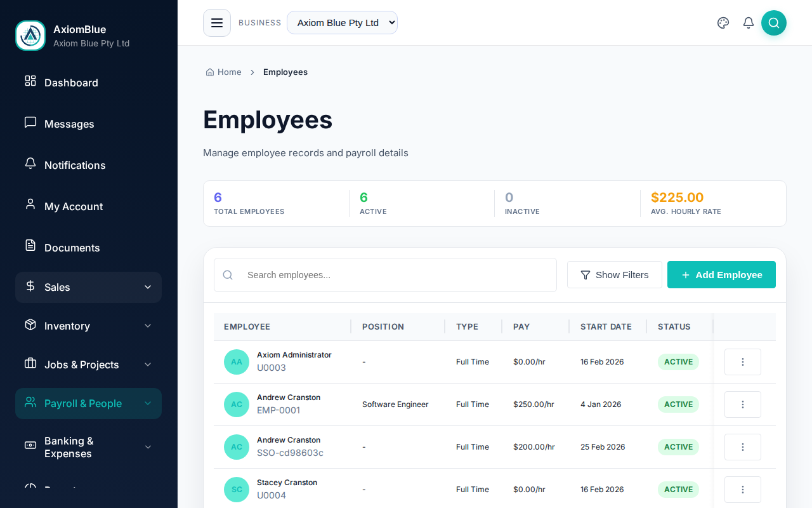
Task: Click the Dashboard grid icon in sidebar
Action: 30,81
